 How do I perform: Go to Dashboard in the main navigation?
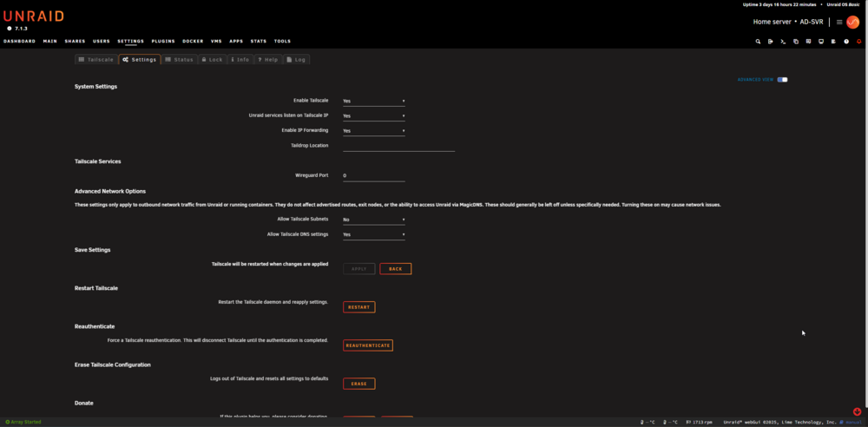[x=19, y=42]
